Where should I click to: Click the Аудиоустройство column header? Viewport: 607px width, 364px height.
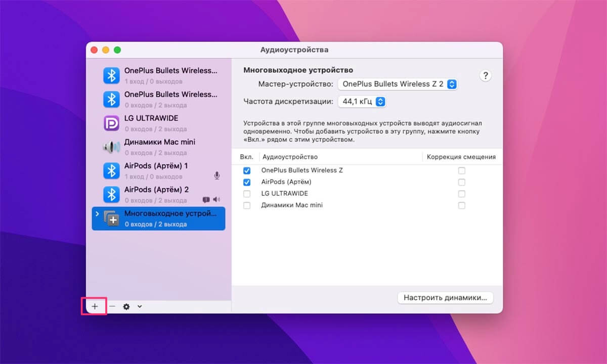pyautogui.click(x=290, y=157)
